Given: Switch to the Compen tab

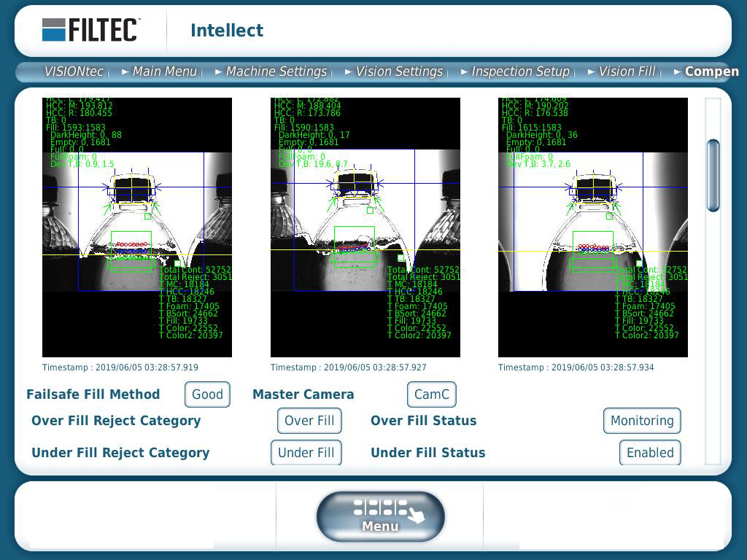Looking at the screenshot, I should pos(711,71).
